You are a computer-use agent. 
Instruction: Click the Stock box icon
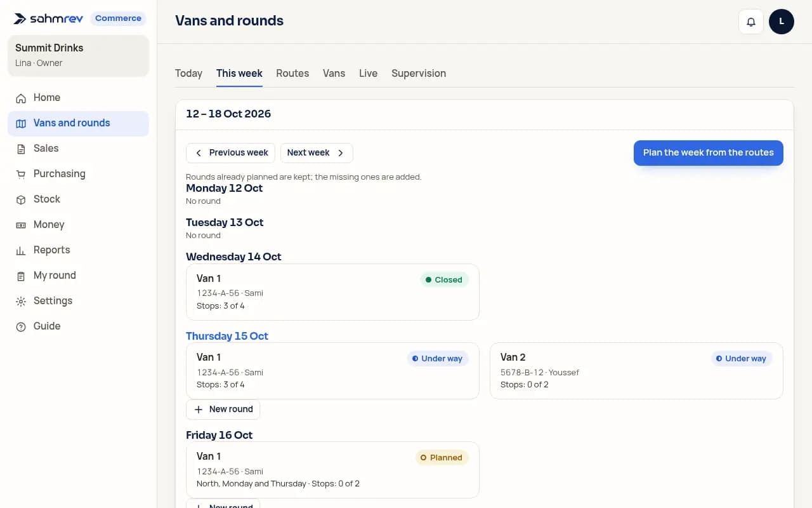[x=21, y=199]
